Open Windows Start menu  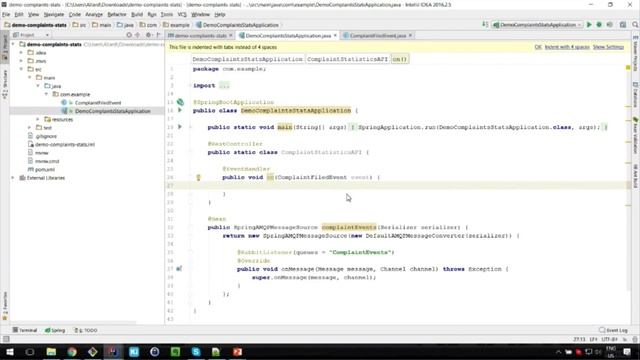[9, 352]
